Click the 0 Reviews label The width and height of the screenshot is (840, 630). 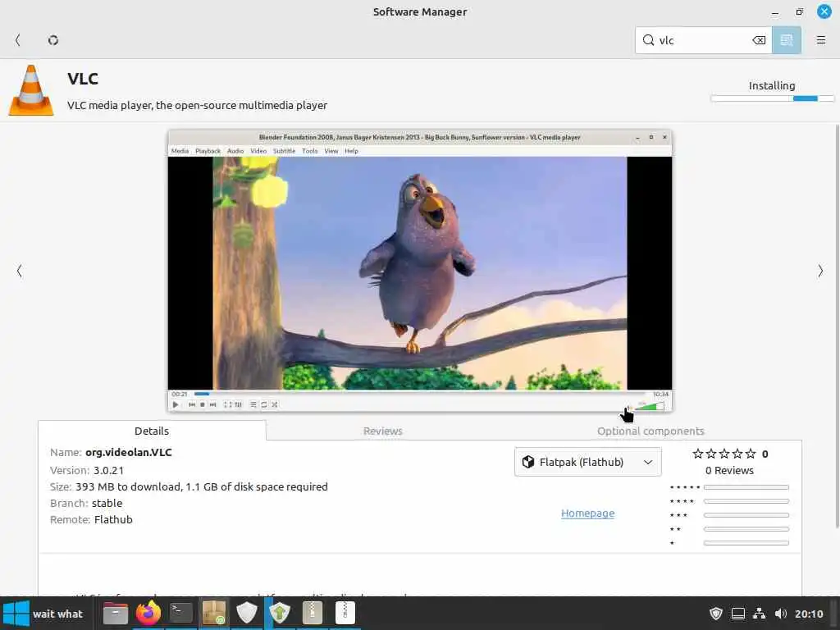pyautogui.click(x=729, y=470)
